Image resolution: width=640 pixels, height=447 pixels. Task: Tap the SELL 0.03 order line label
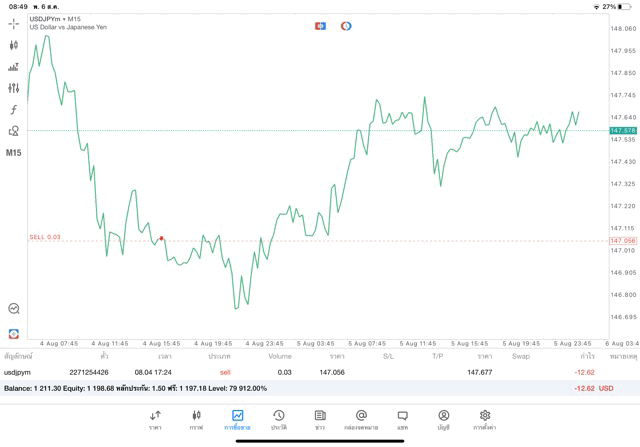(x=45, y=237)
